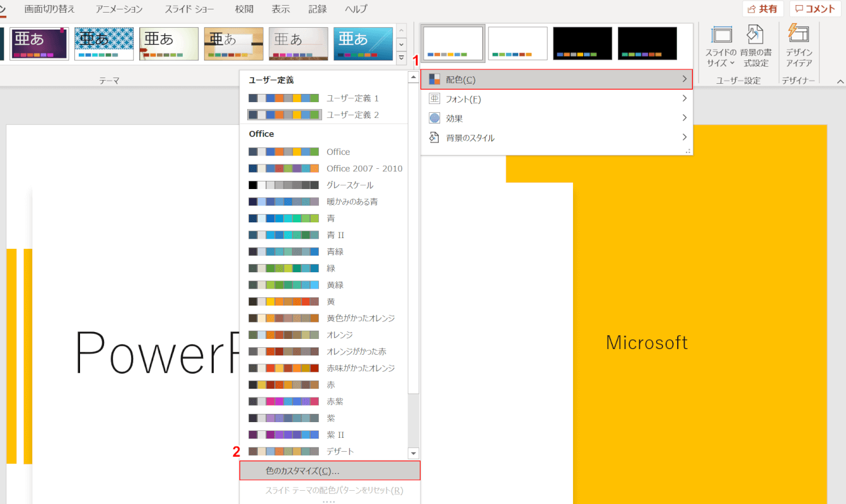Select 黄色がかったオレンジ color scheme

coord(324,318)
